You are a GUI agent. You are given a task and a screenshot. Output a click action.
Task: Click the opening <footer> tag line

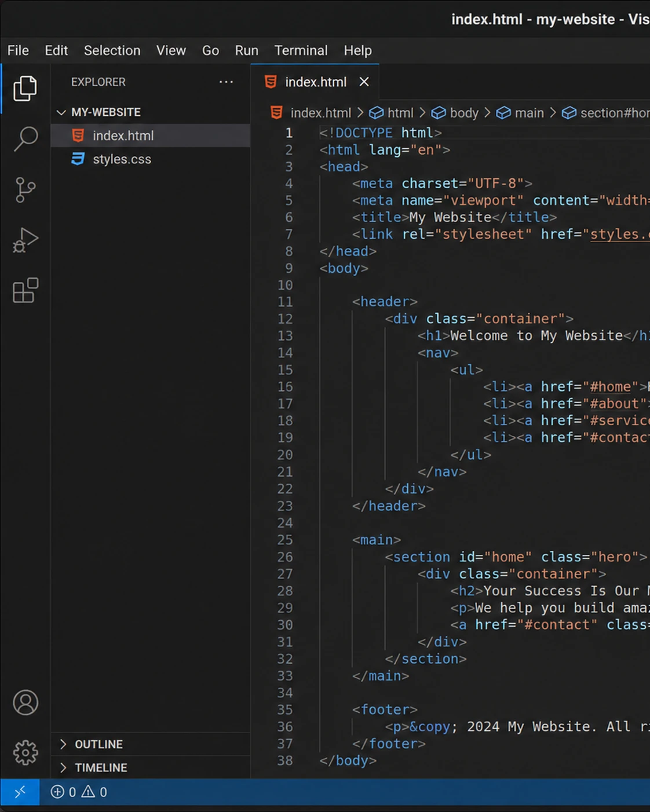coord(385,709)
